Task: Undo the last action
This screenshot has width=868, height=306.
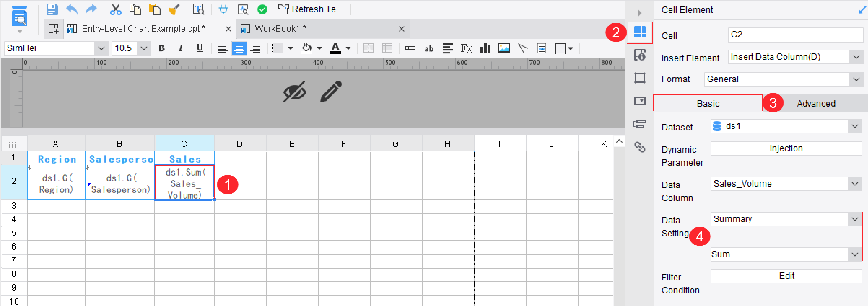Action: pyautogui.click(x=72, y=9)
